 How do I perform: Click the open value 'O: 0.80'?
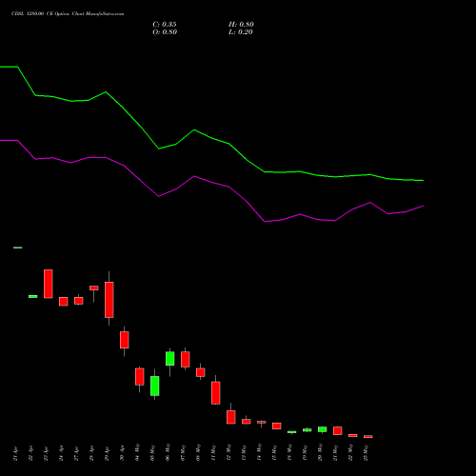coord(165,32)
